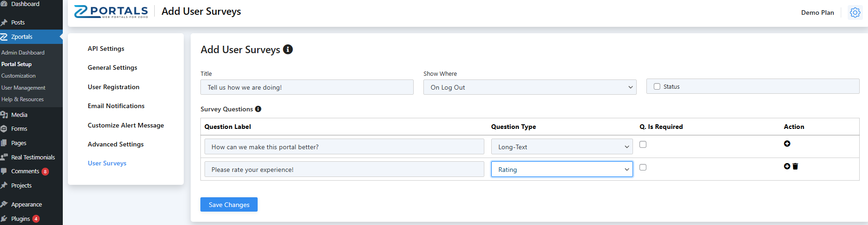Click the info icon next to Survey Questions
The width and height of the screenshot is (868, 225).
(x=258, y=109)
